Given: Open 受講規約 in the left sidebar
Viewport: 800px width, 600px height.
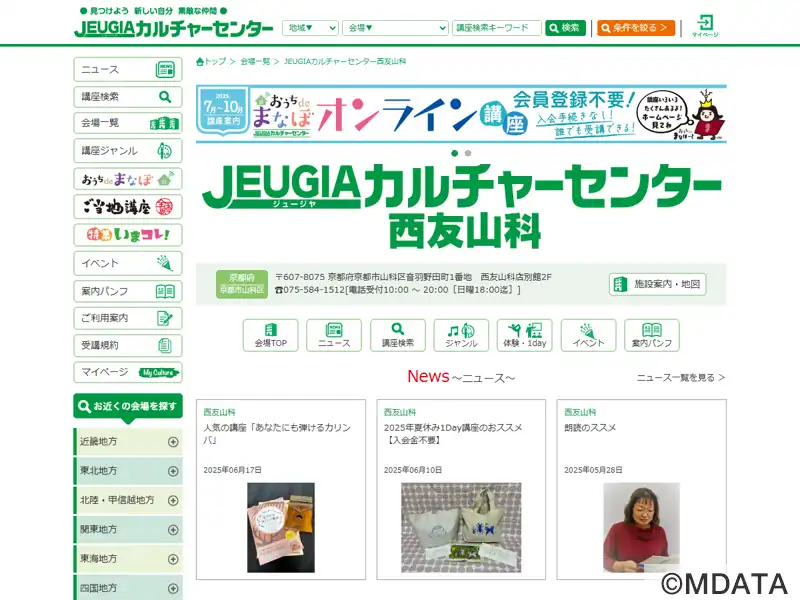Looking at the screenshot, I should 128,345.
